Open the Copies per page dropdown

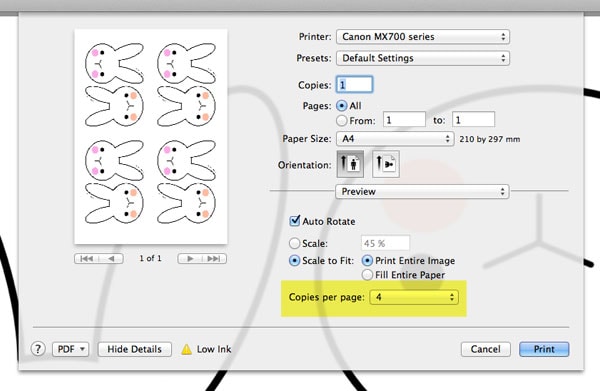pyautogui.click(x=414, y=297)
